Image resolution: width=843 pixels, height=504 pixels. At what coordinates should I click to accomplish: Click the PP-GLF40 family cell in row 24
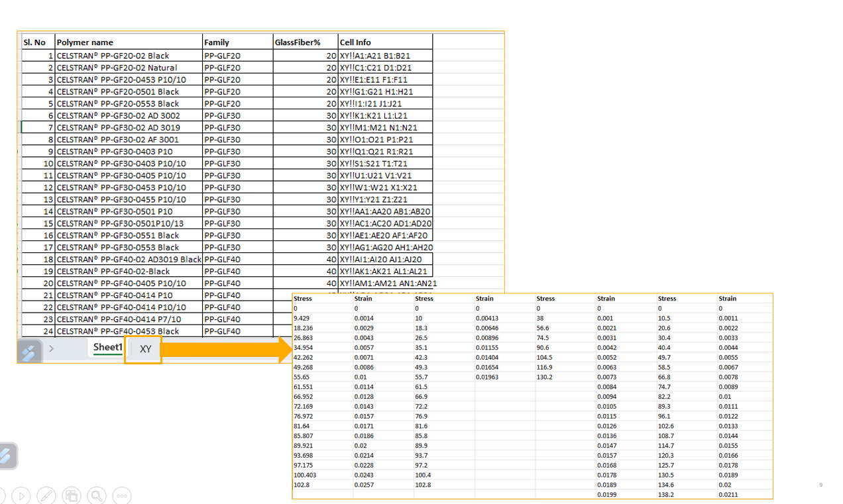click(237, 331)
